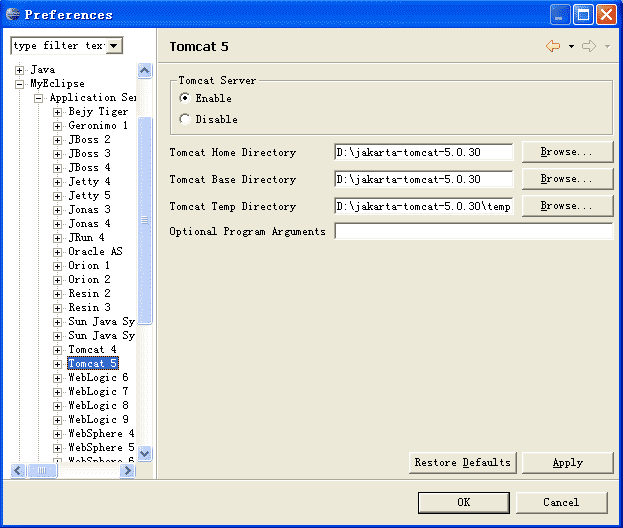623x528 pixels.
Task: Click the forward navigation arrow icon
Action: click(589, 46)
